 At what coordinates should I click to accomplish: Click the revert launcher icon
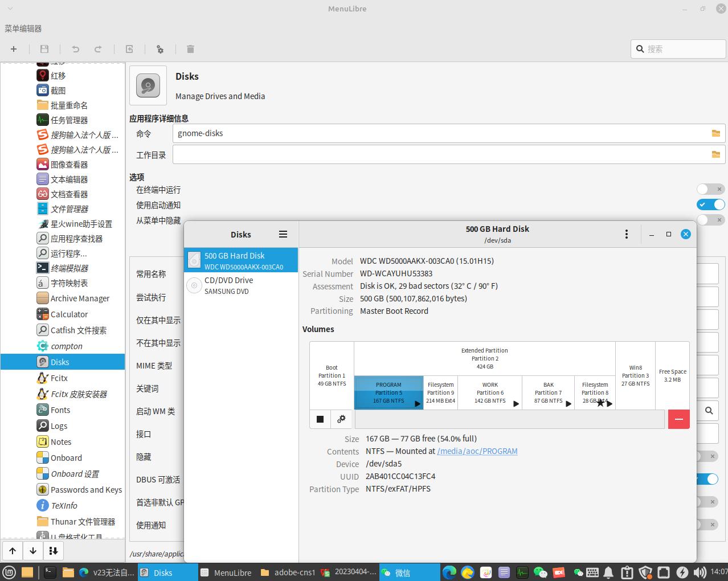click(x=129, y=49)
